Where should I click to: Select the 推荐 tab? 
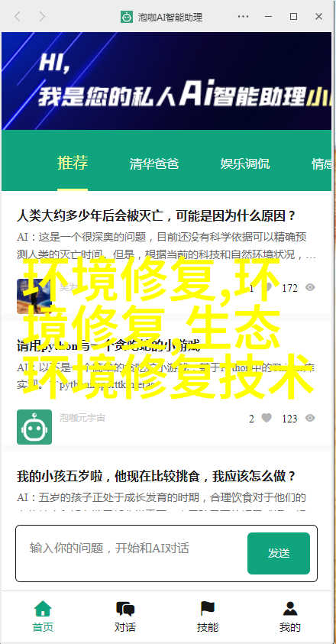[x=73, y=163]
